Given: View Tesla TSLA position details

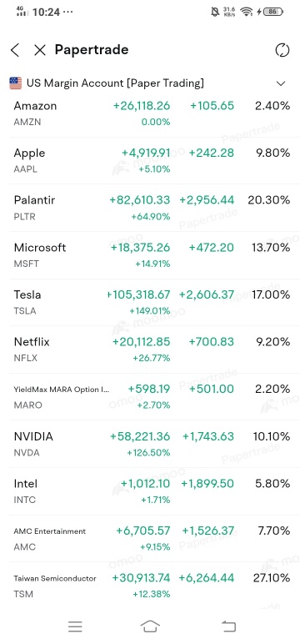Looking at the screenshot, I should point(150,302).
